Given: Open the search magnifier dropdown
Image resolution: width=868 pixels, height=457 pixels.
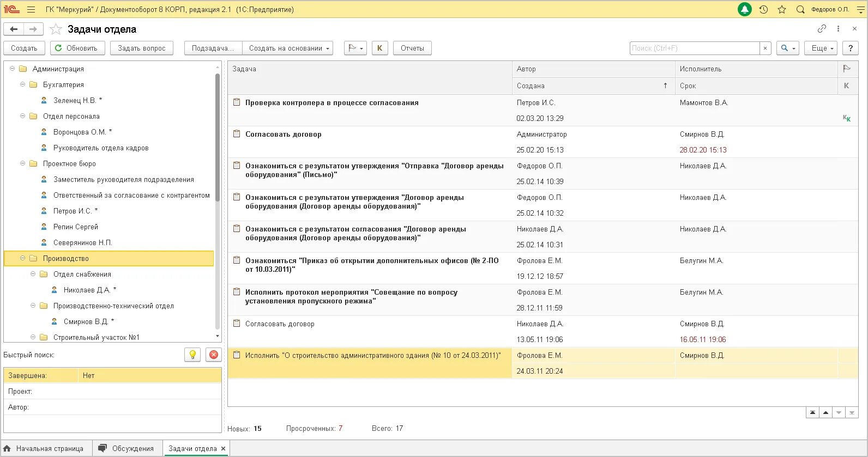Looking at the screenshot, I should coord(788,48).
